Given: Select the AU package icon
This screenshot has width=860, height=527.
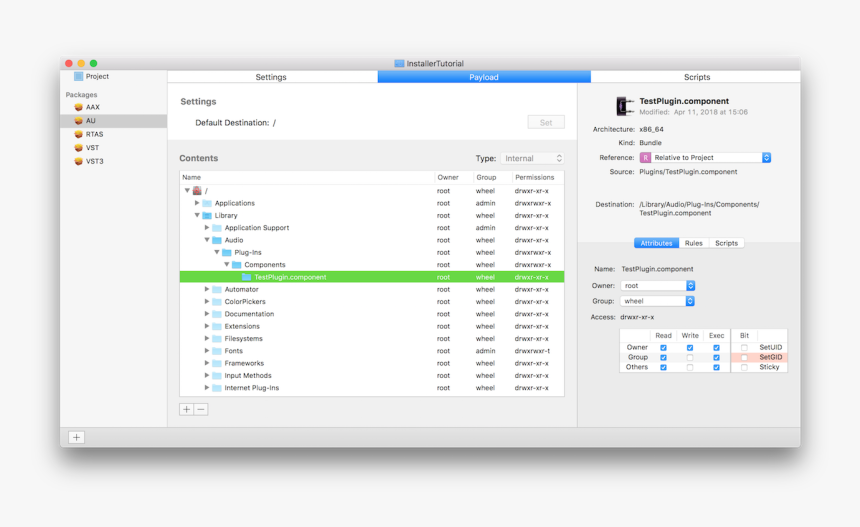Looking at the screenshot, I should click(78, 121).
